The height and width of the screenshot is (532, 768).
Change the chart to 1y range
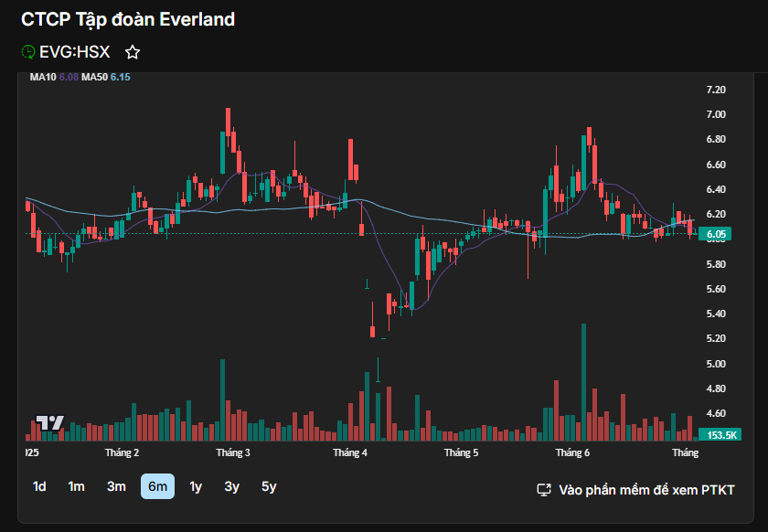[196, 486]
